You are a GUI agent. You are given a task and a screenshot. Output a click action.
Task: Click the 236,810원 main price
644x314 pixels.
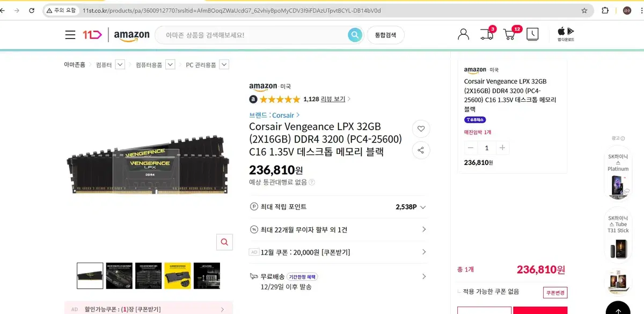pyautogui.click(x=276, y=170)
